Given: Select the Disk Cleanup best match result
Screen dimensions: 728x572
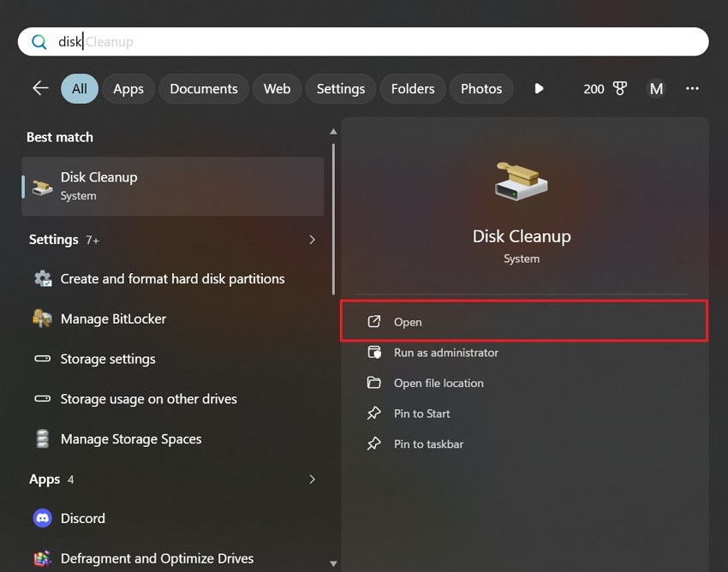Looking at the screenshot, I should 173,186.
